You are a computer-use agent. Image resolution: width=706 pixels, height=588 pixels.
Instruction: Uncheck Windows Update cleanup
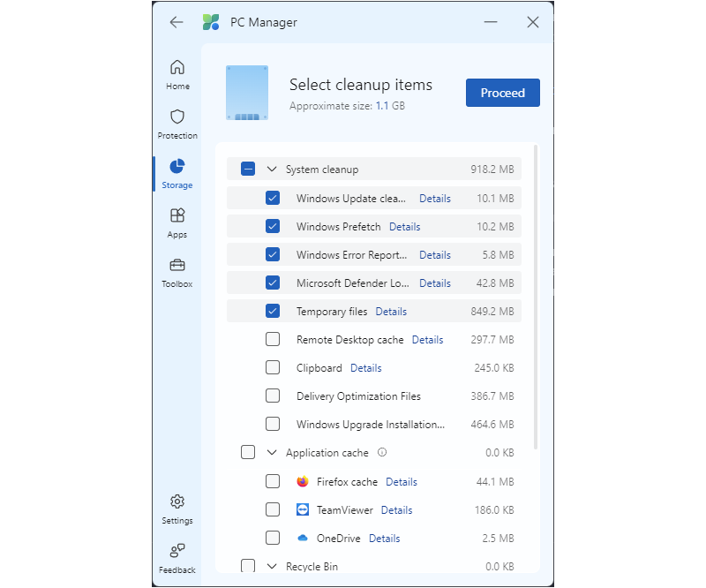point(273,198)
